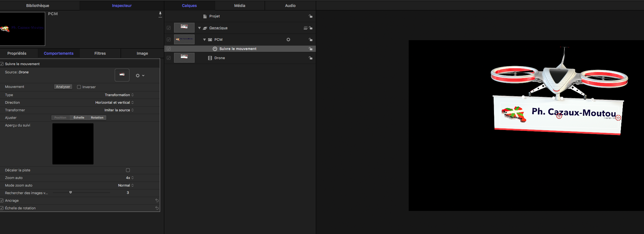This screenshot has height=234, width=644.
Task: Reset the Ancrage parameter
Action: [157, 200]
